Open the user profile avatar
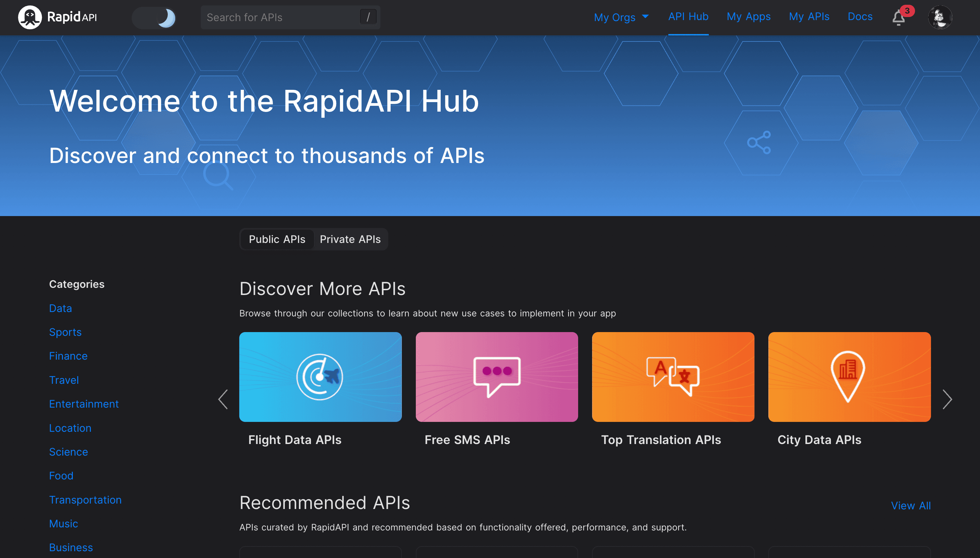This screenshot has height=558, width=980. click(x=940, y=17)
